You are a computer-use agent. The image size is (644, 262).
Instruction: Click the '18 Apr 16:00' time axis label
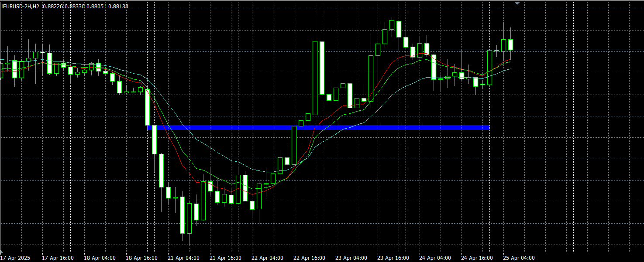point(141,258)
